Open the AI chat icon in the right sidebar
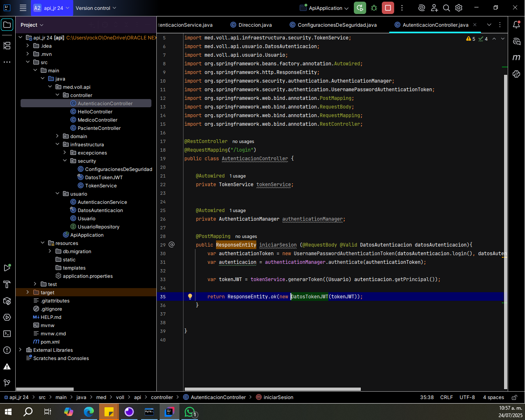Screen dimensions: 525x420 click(x=516, y=41)
